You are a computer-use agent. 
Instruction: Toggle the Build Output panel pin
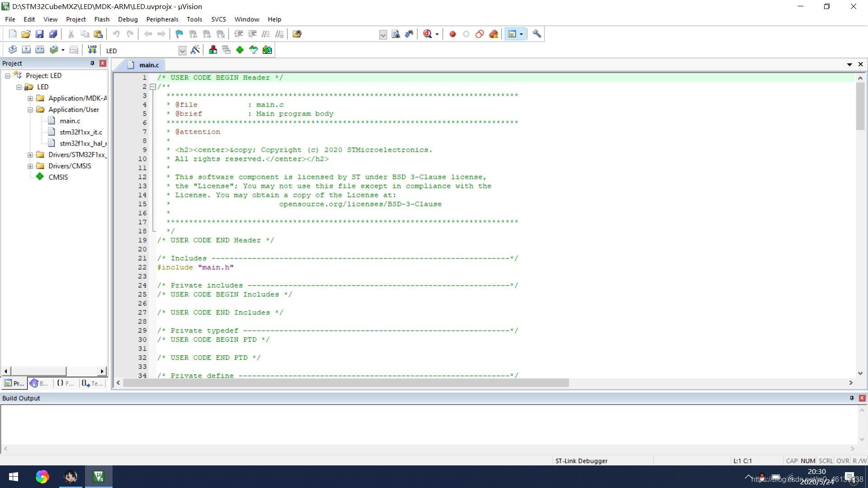coord(852,398)
